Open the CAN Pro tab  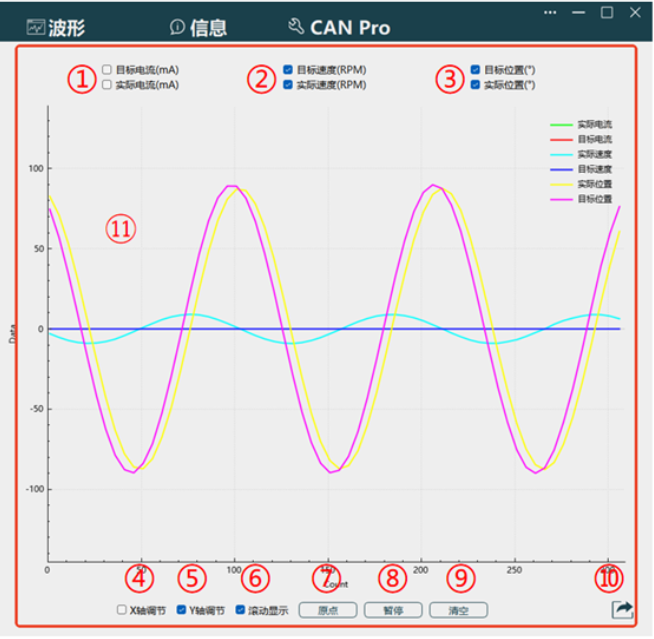[350, 27]
